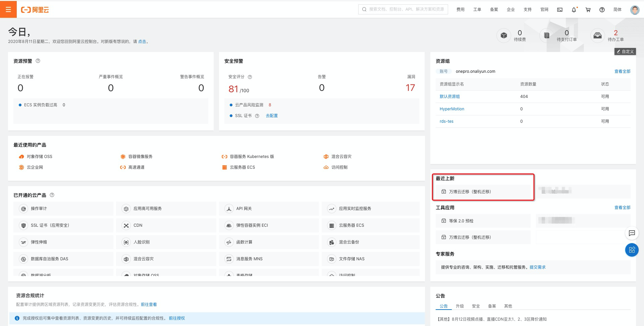Open the shopping cart

click(588, 10)
